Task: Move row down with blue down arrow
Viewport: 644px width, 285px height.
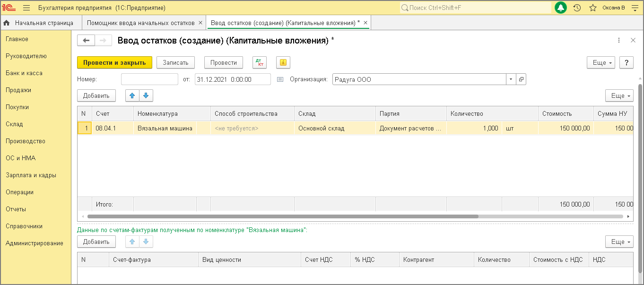Action: [x=146, y=95]
